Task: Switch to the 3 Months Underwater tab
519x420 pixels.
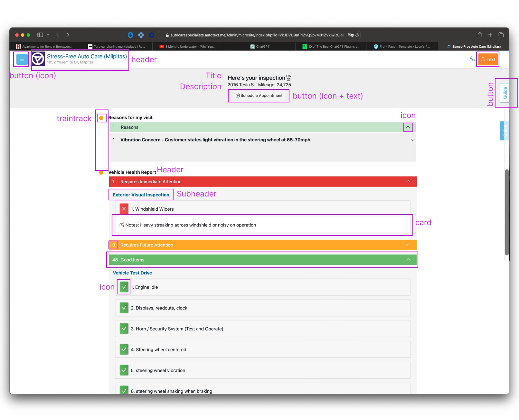Action: pyautogui.click(x=188, y=46)
